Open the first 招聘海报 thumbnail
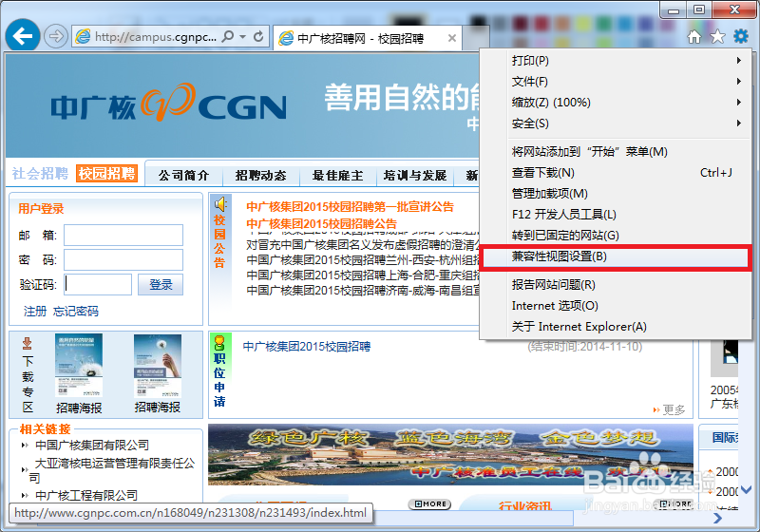 pos(79,366)
